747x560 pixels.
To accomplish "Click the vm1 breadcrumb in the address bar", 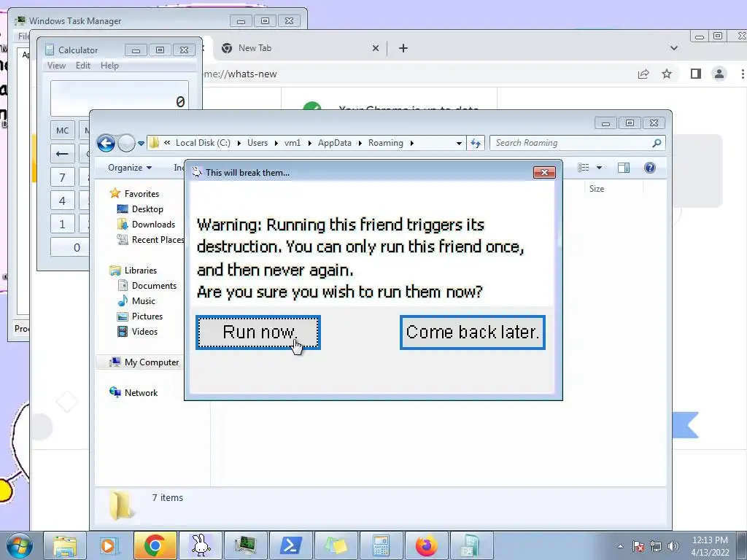I will click(x=293, y=143).
